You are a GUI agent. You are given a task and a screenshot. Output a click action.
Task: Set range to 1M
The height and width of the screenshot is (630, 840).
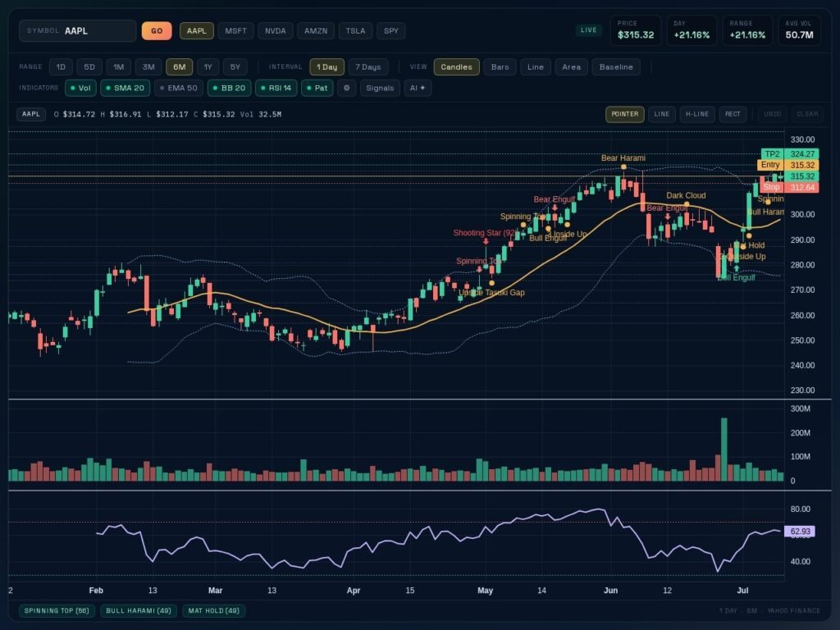click(x=119, y=67)
